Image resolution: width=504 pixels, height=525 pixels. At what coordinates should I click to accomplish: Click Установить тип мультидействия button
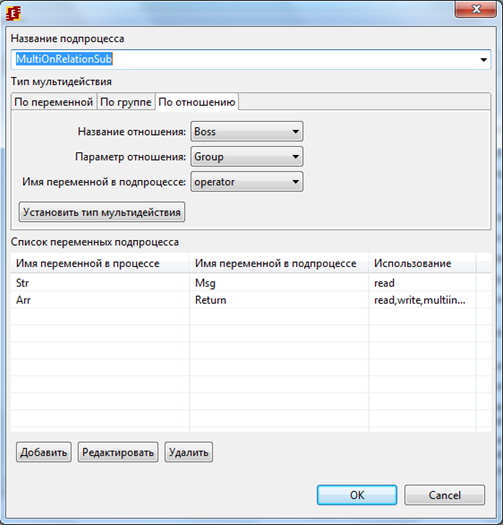coord(102,212)
